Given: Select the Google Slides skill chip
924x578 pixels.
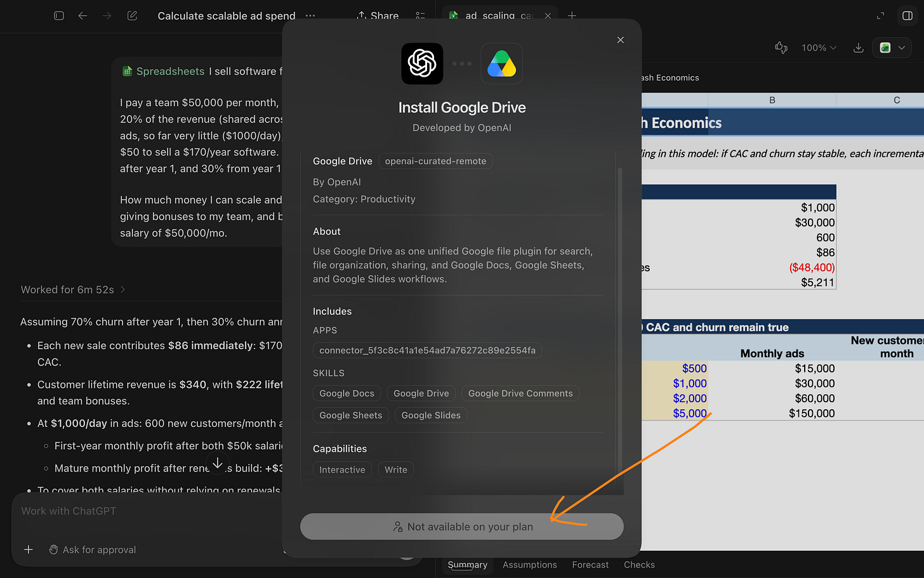Looking at the screenshot, I should [431, 415].
